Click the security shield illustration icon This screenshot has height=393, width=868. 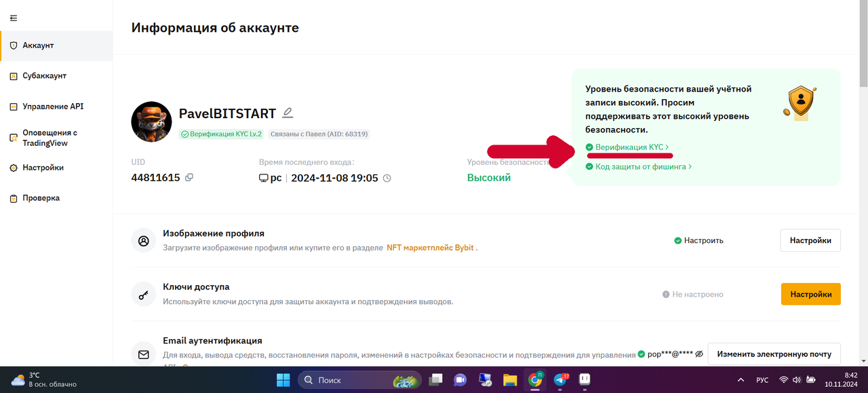click(x=800, y=103)
